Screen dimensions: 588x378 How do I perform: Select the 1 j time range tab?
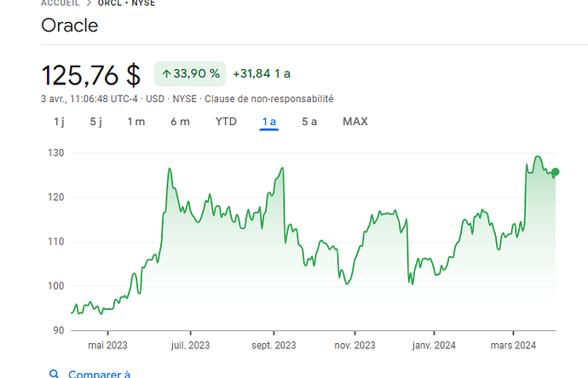pos(59,122)
